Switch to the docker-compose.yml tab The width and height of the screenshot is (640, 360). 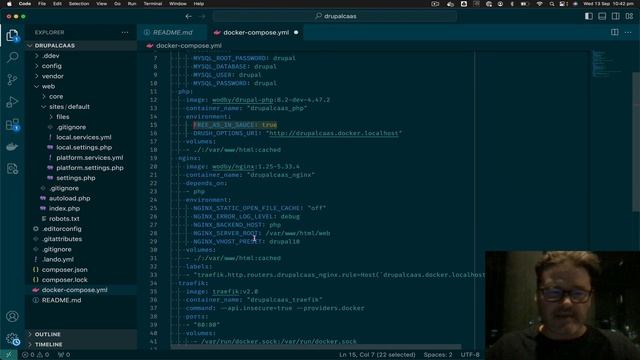256,32
